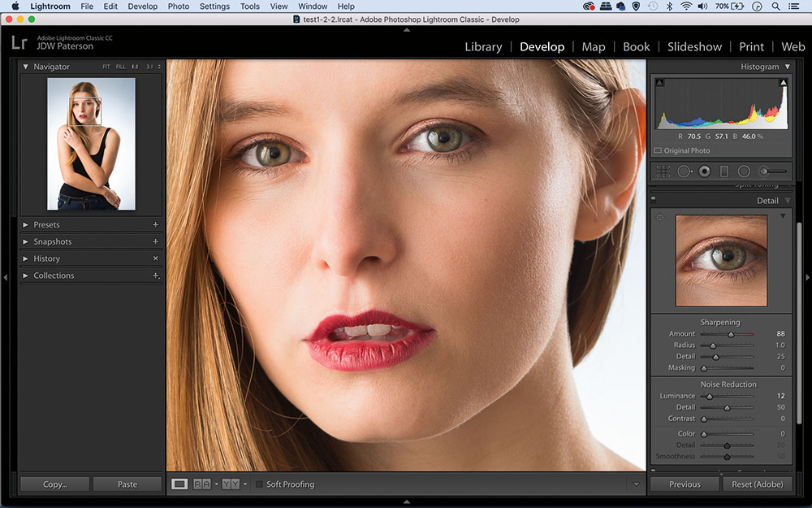The width and height of the screenshot is (812, 508).
Task: Expand the History panel
Action: pos(25,258)
